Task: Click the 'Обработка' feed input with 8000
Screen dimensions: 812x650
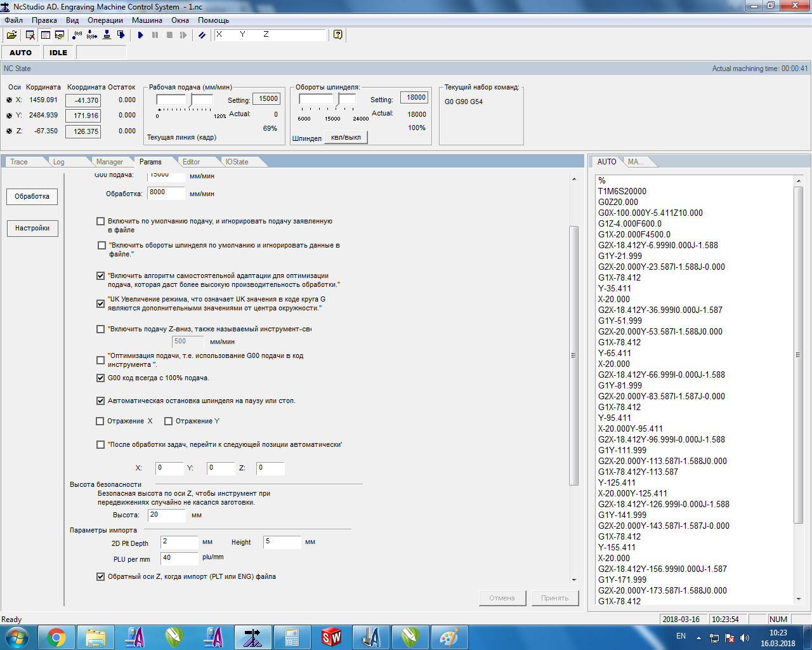Action: pyautogui.click(x=166, y=193)
